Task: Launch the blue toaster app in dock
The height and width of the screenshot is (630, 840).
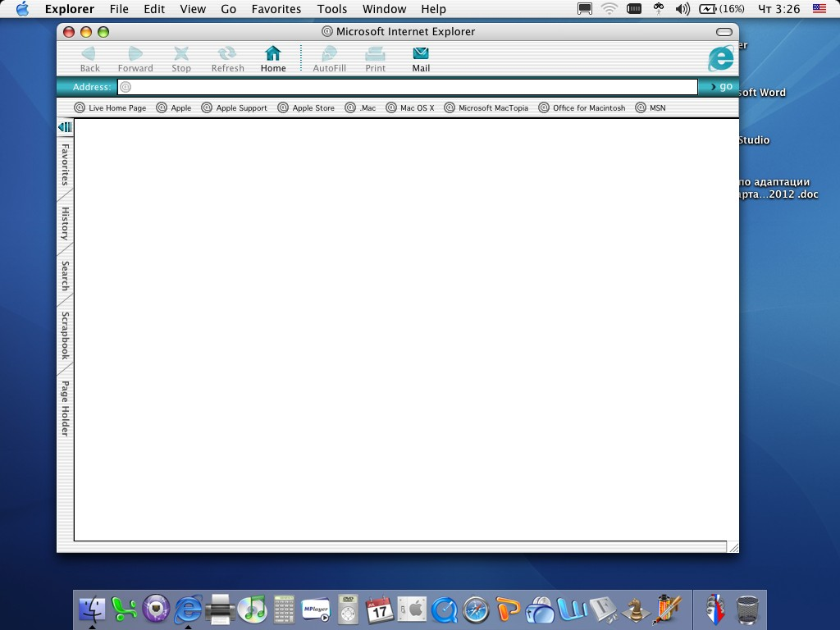Action: (x=540, y=609)
